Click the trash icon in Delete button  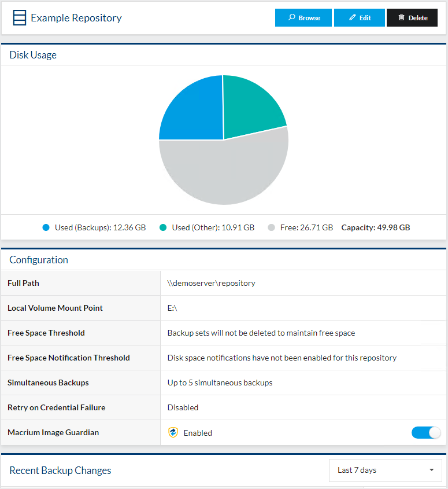click(401, 18)
